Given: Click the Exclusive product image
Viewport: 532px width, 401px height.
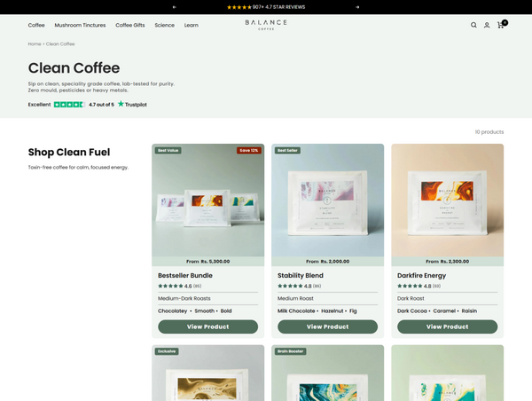Looking at the screenshot, I should point(208,373).
